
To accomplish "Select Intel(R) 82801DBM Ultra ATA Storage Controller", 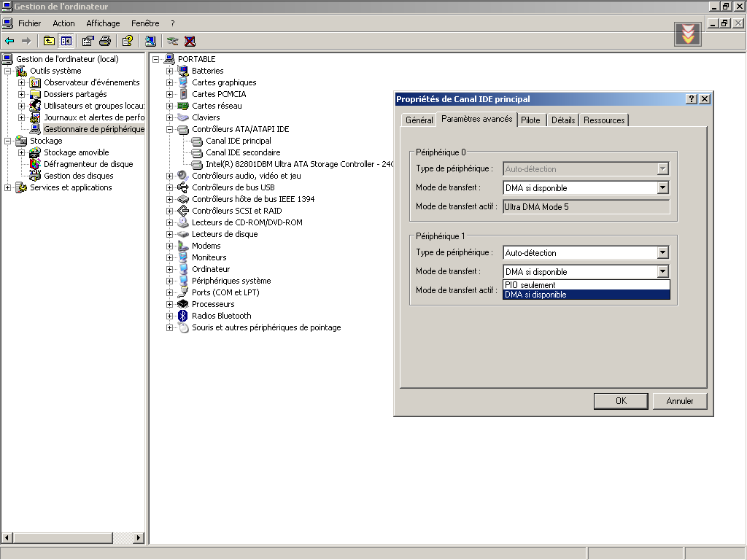I will [x=299, y=164].
